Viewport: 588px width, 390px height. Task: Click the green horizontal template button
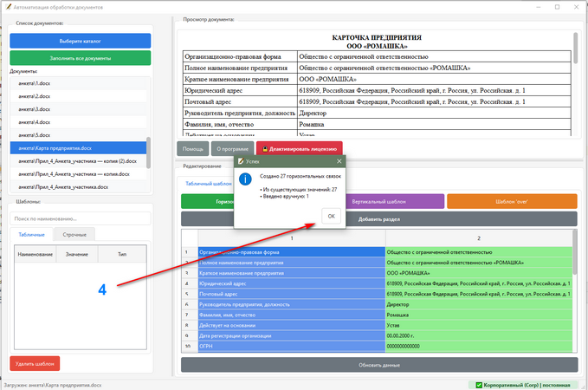point(207,202)
